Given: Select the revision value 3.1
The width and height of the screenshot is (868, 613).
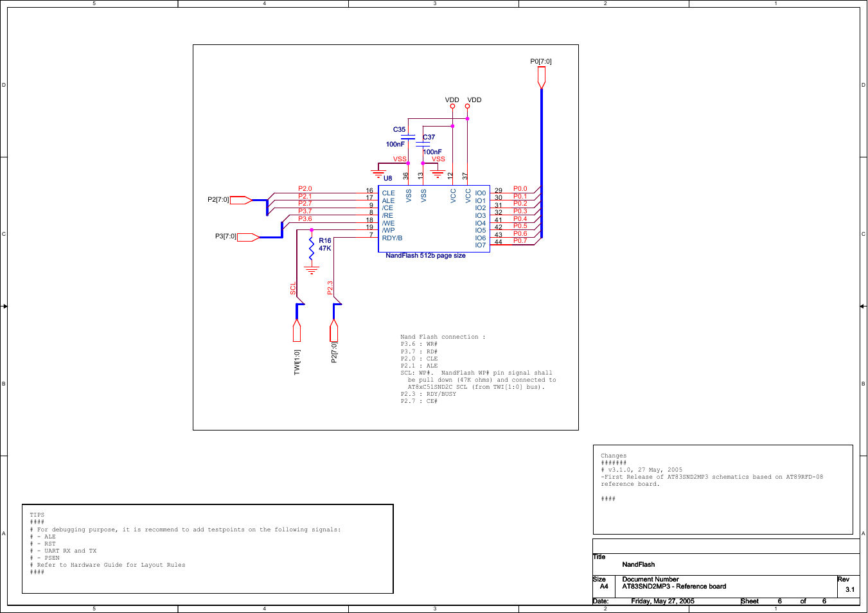Looking at the screenshot, I should pos(850,589).
